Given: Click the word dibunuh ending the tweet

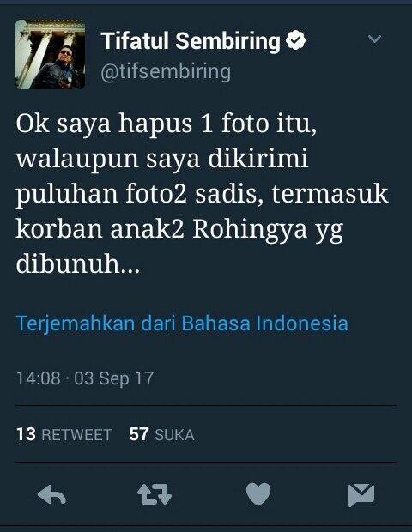Looking at the screenshot, I should [x=78, y=263].
